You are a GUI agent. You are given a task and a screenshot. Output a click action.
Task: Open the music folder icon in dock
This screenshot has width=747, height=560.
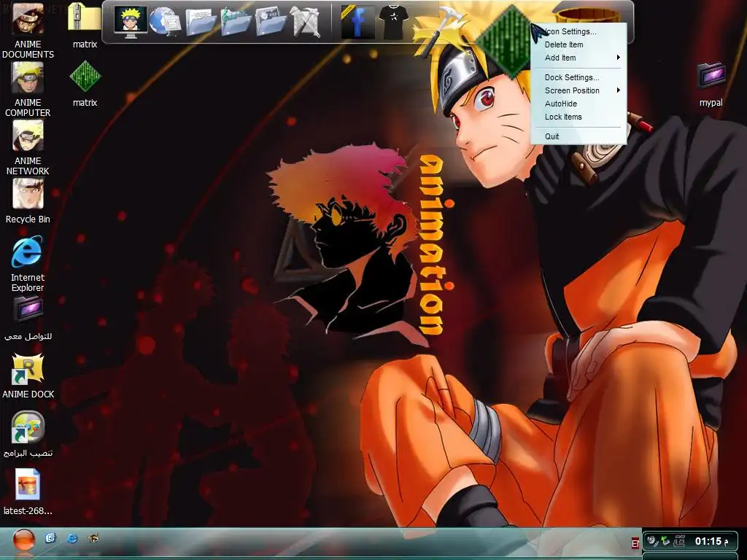tap(236, 21)
